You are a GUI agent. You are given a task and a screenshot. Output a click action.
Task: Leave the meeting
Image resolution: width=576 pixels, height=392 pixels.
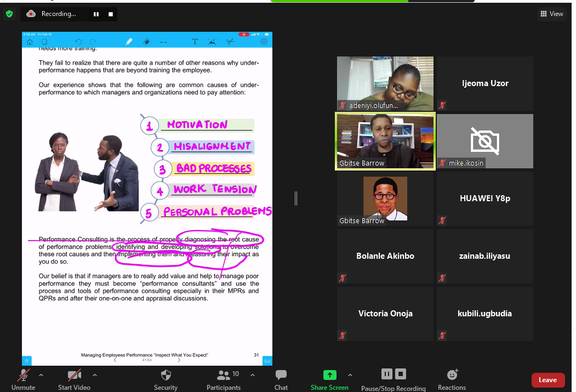[x=548, y=380]
